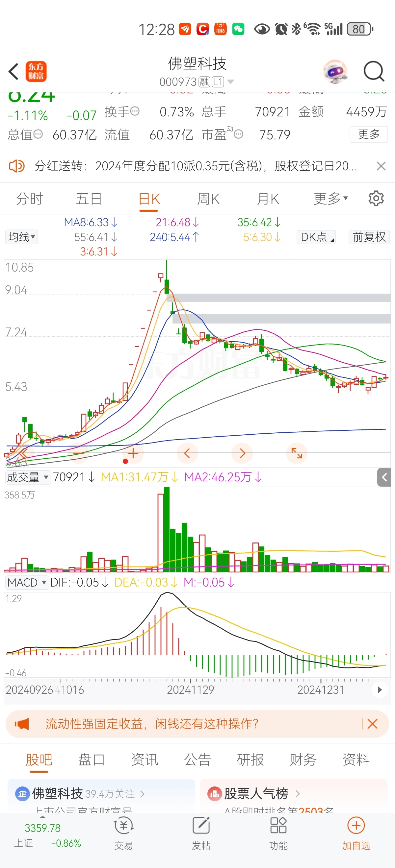This screenshot has width=395, height=868.
Task: Close the fixed income promo banner
Action: click(x=372, y=724)
